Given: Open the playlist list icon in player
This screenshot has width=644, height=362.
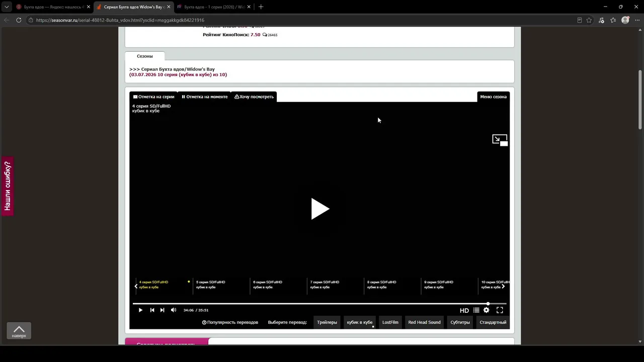Looking at the screenshot, I should coord(476,310).
